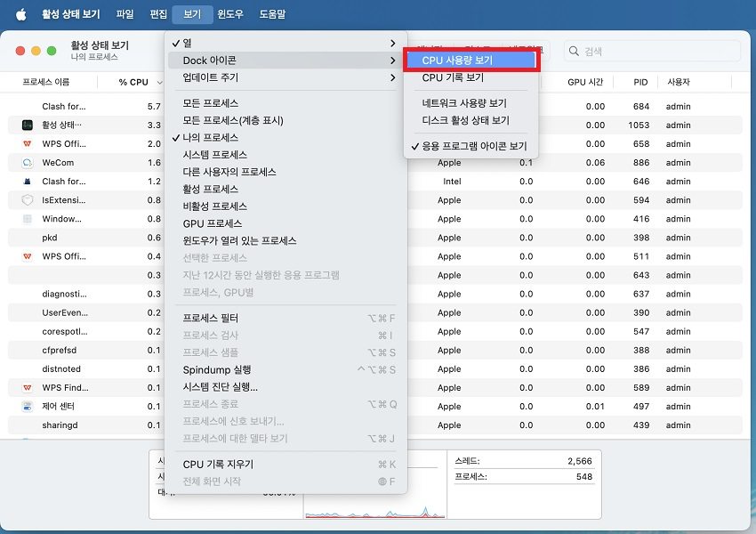This screenshot has width=756, height=534.
Task: Click the magnifying glass icon in the search field
Action: pyautogui.click(x=576, y=51)
